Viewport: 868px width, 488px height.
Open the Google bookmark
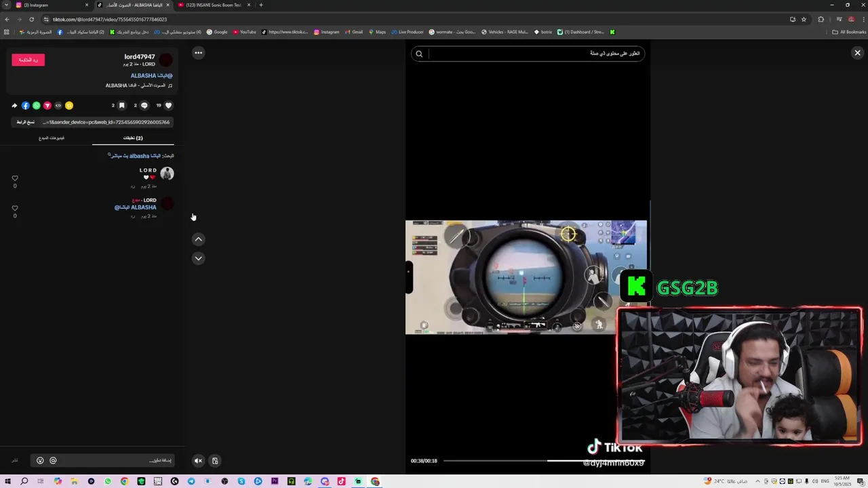pyautogui.click(x=217, y=32)
